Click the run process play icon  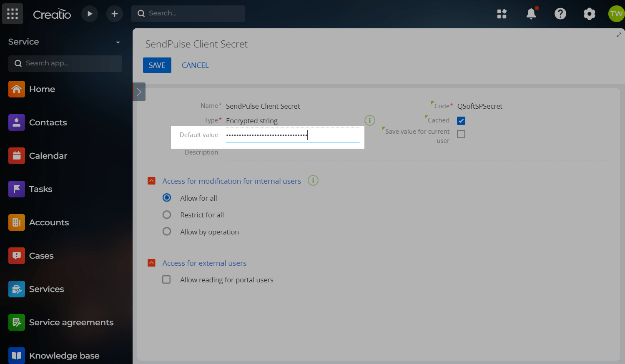90,14
